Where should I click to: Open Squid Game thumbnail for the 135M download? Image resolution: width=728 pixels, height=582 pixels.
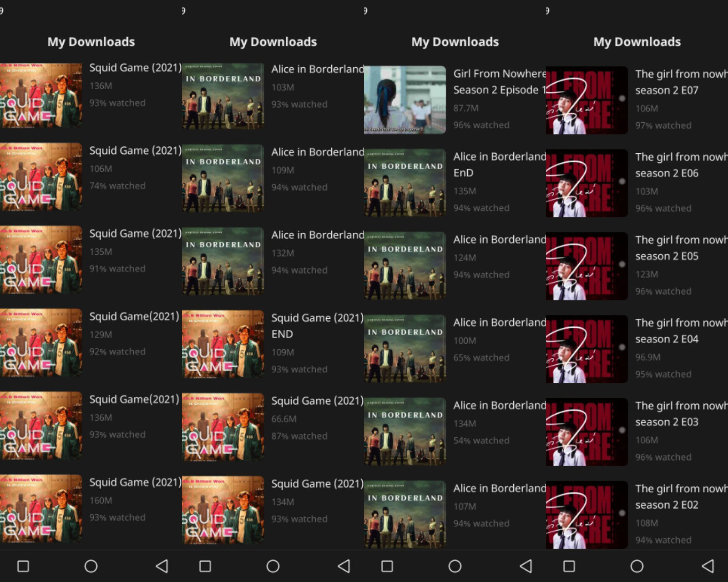[x=41, y=261]
